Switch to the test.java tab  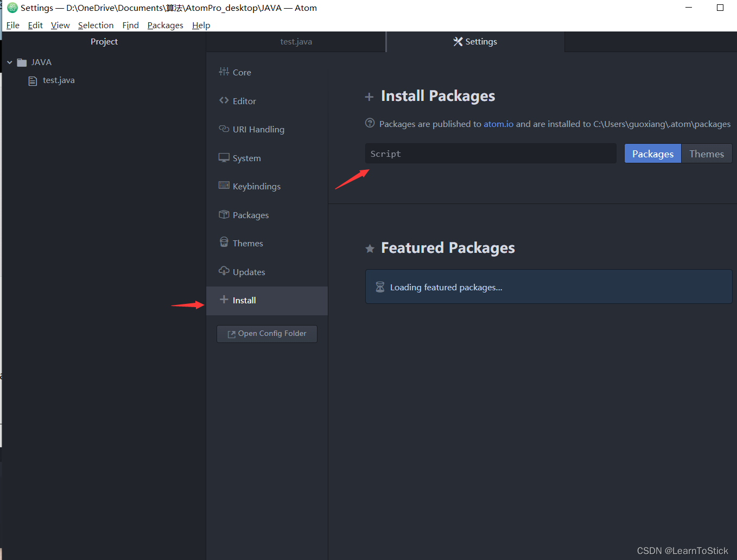point(296,42)
